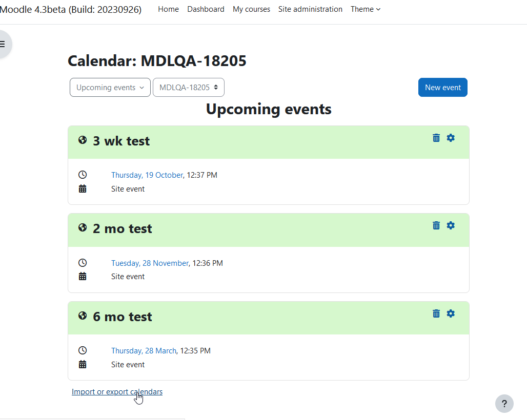Open Site administration
This screenshot has height=420, width=527.
pyautogui.click(x=310, y=9)
